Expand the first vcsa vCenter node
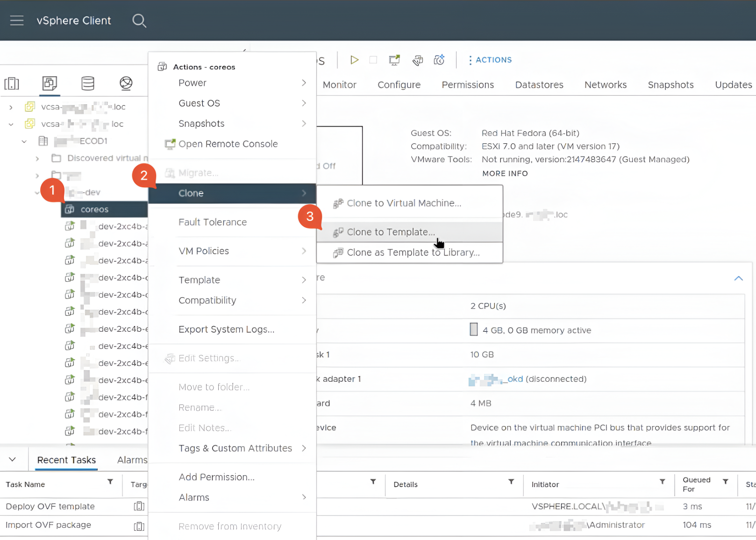The height and width of the screenshot is (540, 756). pyautogui.click(x=11, y=107)
